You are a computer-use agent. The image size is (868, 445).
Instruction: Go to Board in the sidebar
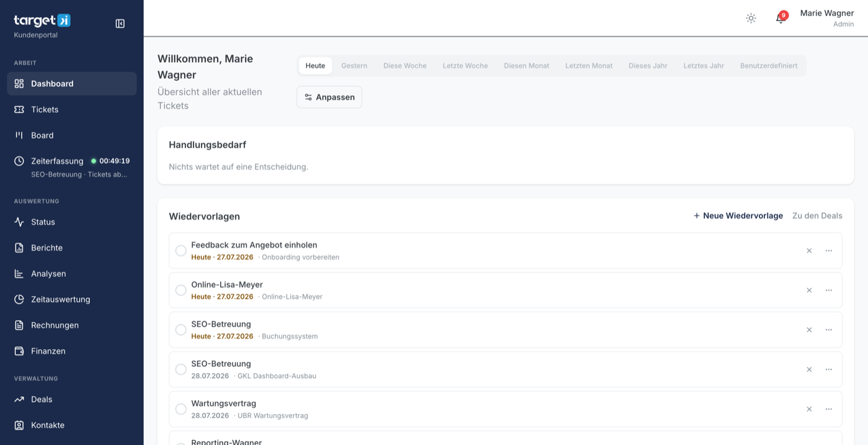tap(72, 135)
